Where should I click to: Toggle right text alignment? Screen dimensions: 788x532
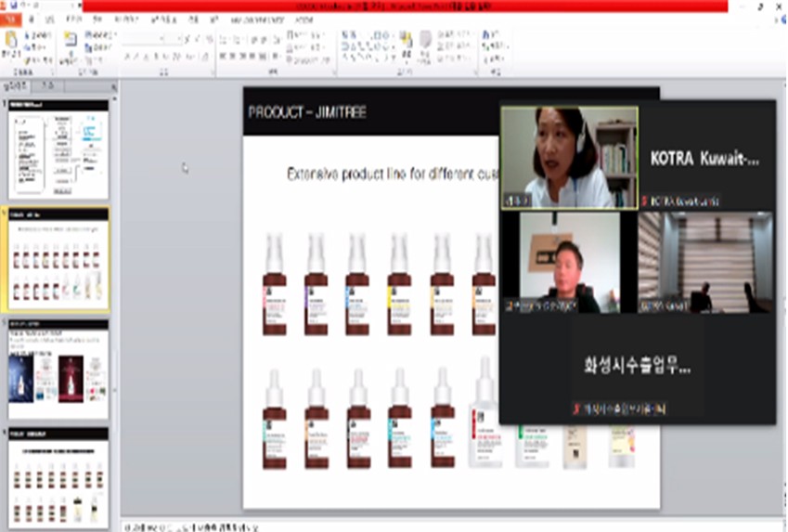(244, 57)
